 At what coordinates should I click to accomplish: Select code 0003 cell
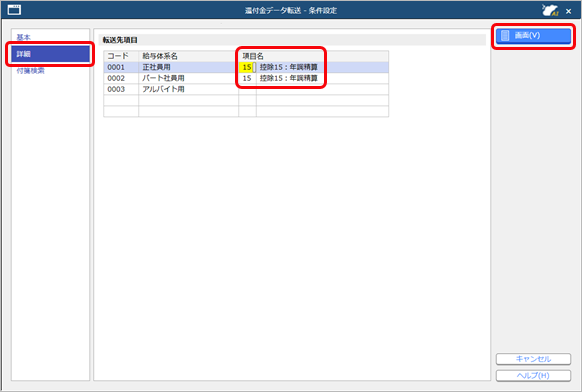coord(121,89)
